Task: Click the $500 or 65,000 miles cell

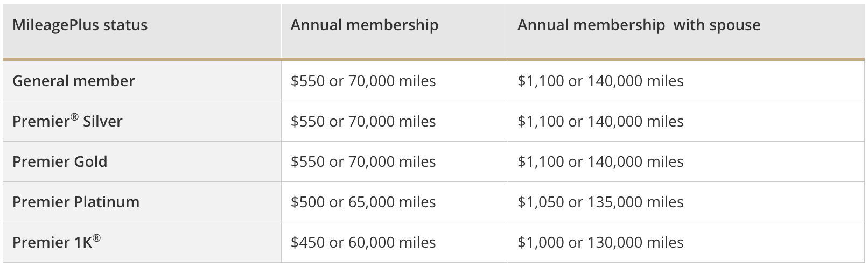Action: [363, 202]
